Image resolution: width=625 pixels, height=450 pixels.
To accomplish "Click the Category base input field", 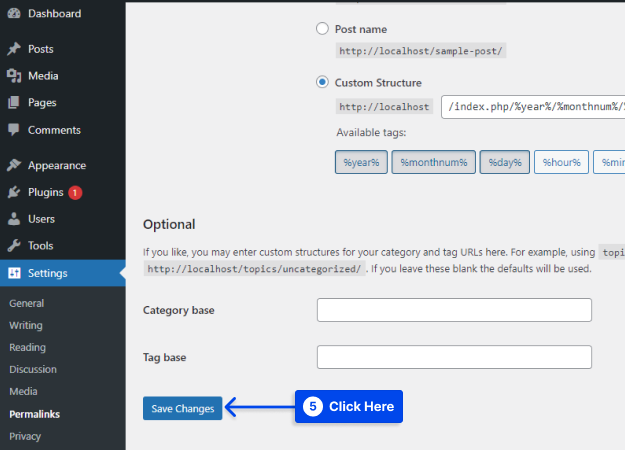I will pos(454,310).
